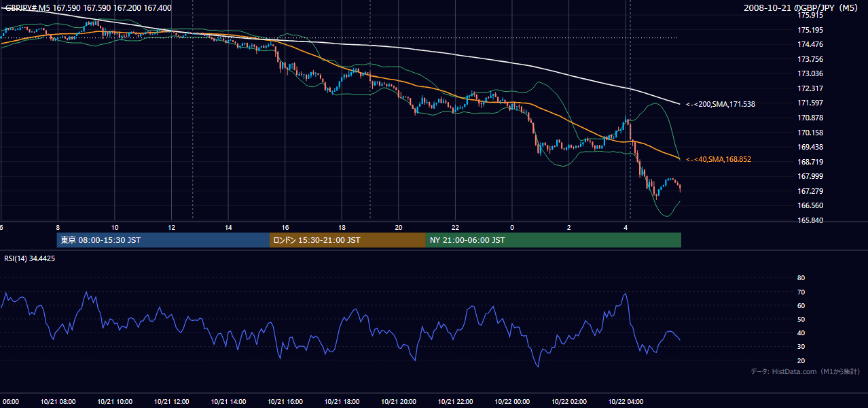Select the 200 SMA label reading 171.538
This screenshot has width=868, height=408.
coord(721,104)
